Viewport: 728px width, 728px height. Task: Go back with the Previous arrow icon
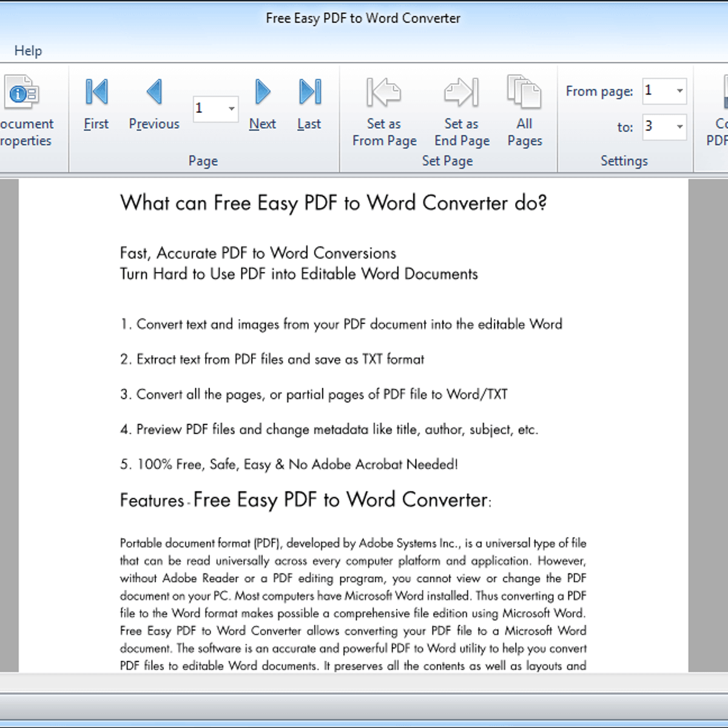pos(154,92)
